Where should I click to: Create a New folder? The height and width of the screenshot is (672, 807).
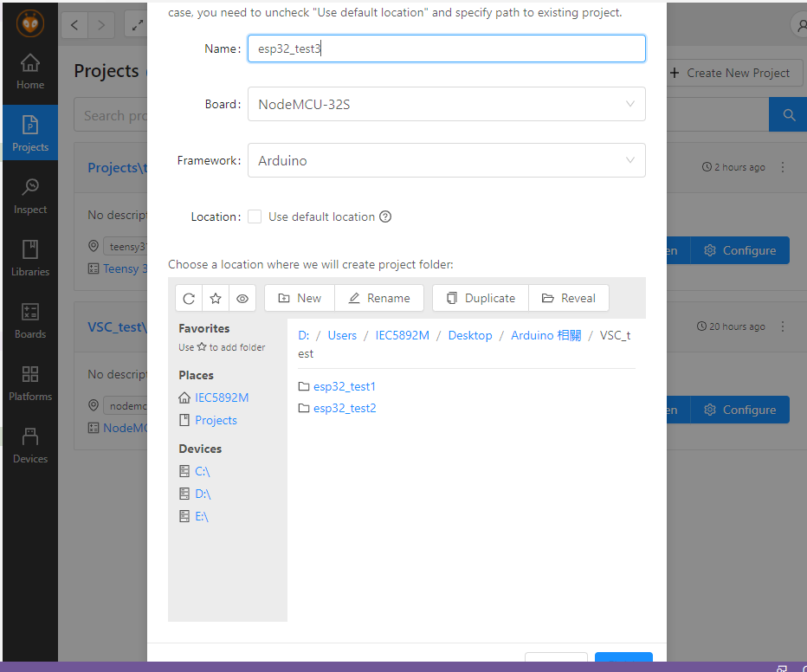click(300, 299)
